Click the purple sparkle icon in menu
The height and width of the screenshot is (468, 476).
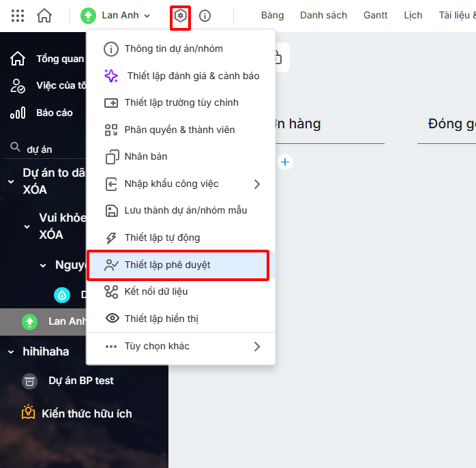pyautogui.click(x=111, y=76)
